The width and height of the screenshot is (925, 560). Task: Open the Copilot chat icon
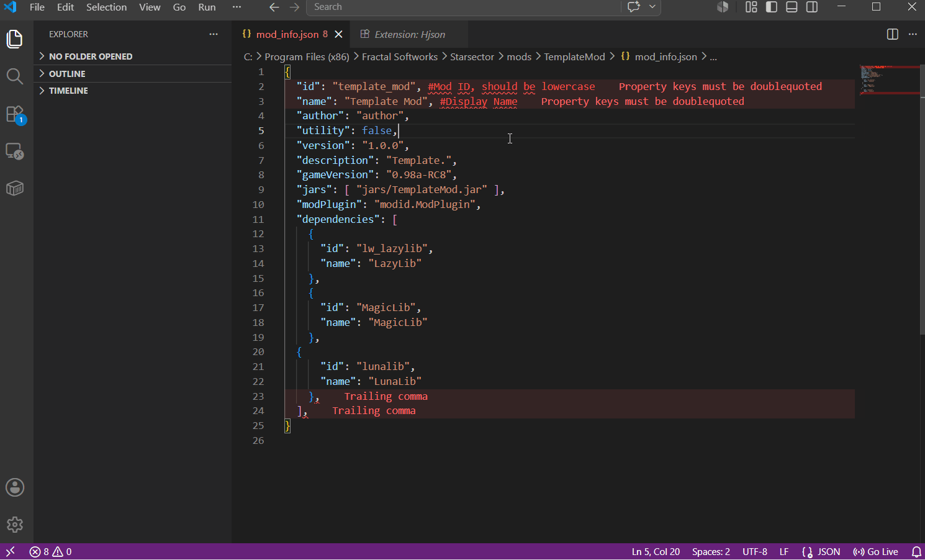pyautogui.click(x=633, y=7)
